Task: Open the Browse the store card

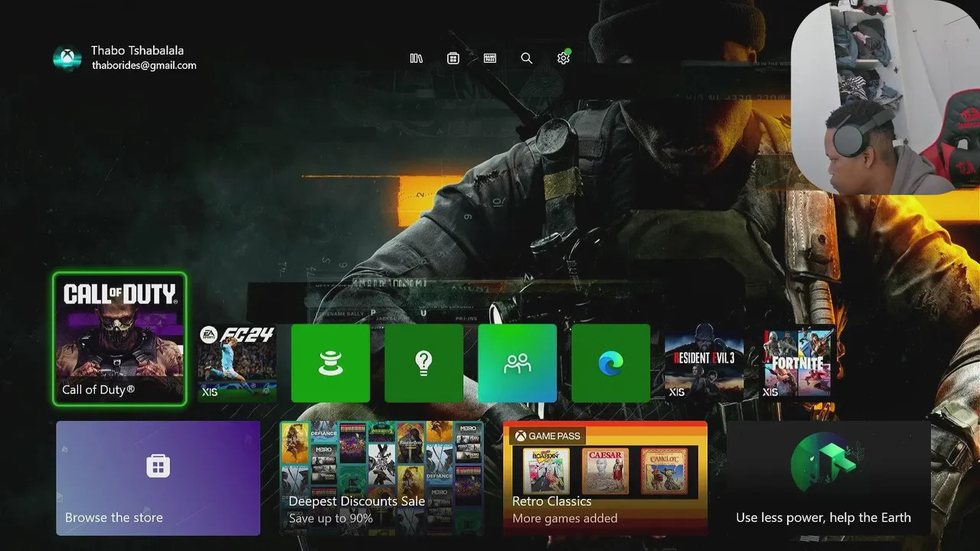Action: (158, 478)
